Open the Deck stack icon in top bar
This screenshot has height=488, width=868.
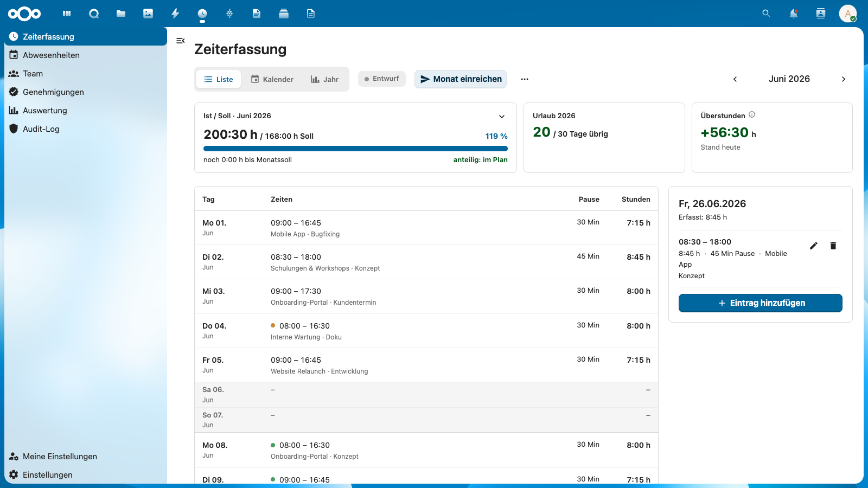pyautogui.click(x=284, y=14)
